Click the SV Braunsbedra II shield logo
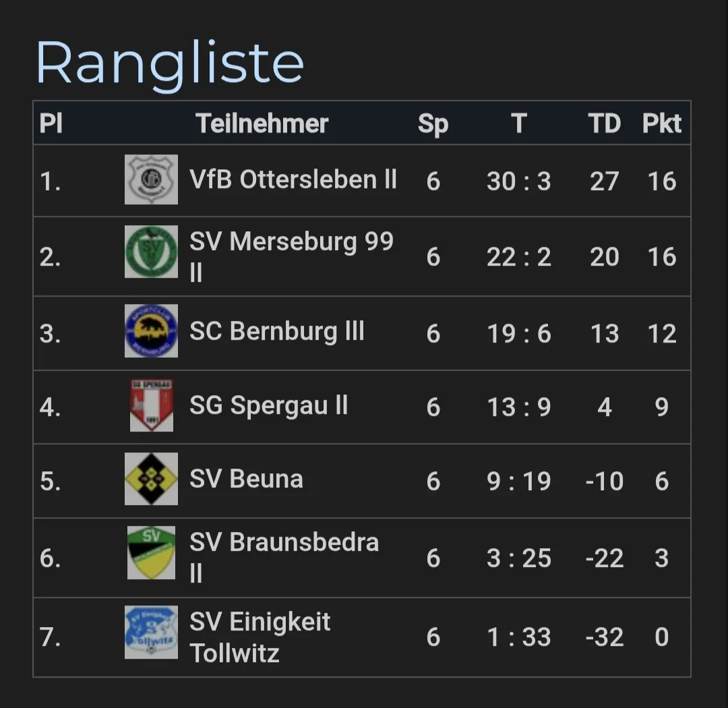This screenshot has width=728, height=708. (151, 553)
